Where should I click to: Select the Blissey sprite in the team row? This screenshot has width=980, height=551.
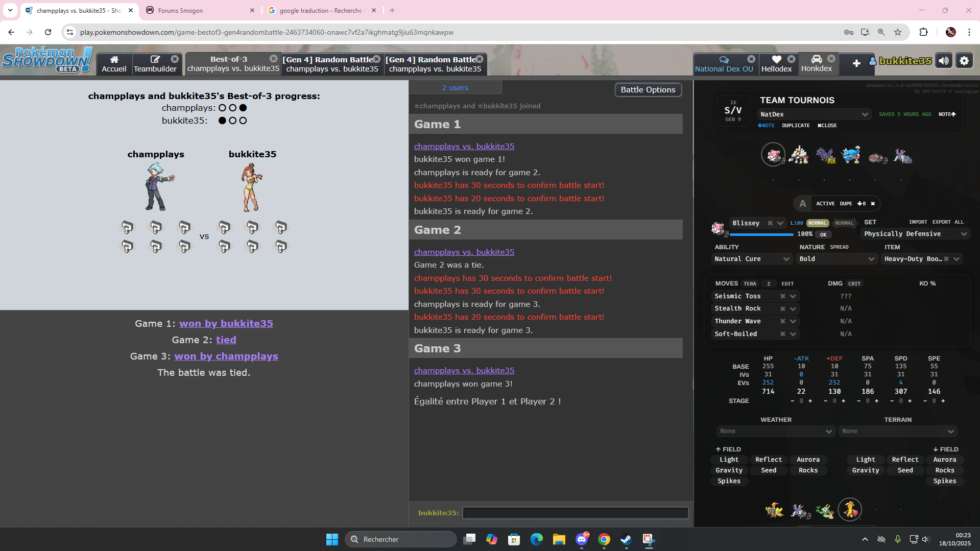click(x=773, y=155)
